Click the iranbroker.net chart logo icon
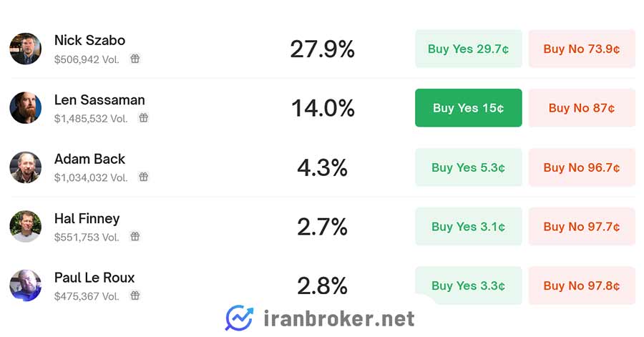Image resolution: width=644 pixels, height=337 pixels. pyautogui.click(x=240, y=318)
